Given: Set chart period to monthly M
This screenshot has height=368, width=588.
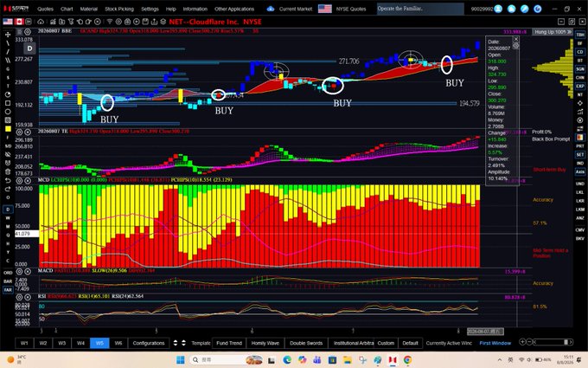Looking at the screenshot, I should [8, 227].
